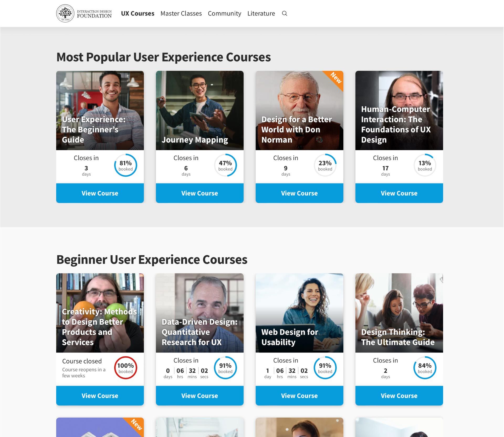Open the UX Courses navigation menu
This screenshot has width=504, height=437.
pos(138,13)
